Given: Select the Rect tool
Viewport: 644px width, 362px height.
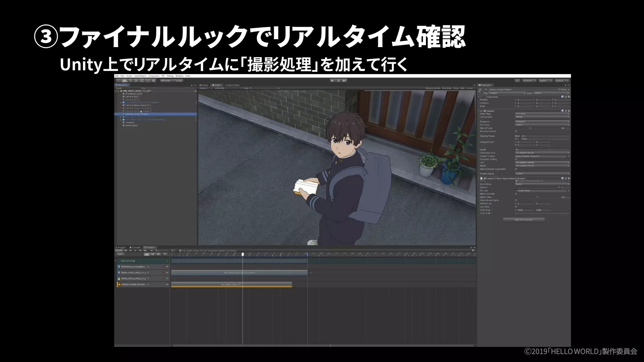Looking at the screenshot, I should [142, 81].
